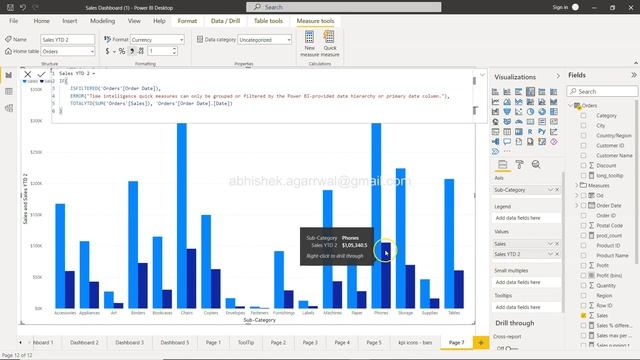Check the Country/Region field checkbox
Screen dimensions: 640x360
[583, 136]
